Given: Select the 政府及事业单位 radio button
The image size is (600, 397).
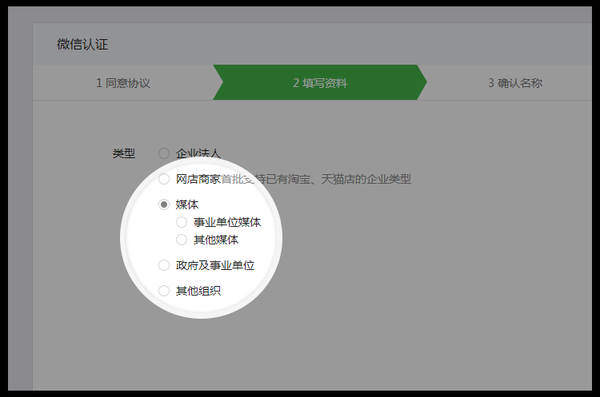Looking at the screenshot, I should click(x=164, y=265).
